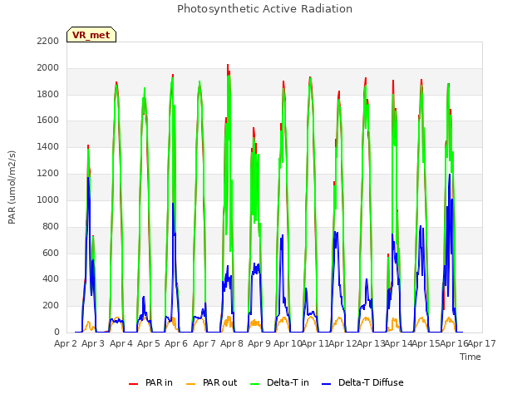
Task: Click the Apr 16 blue diffuse peak
Action: pos(450,175)
